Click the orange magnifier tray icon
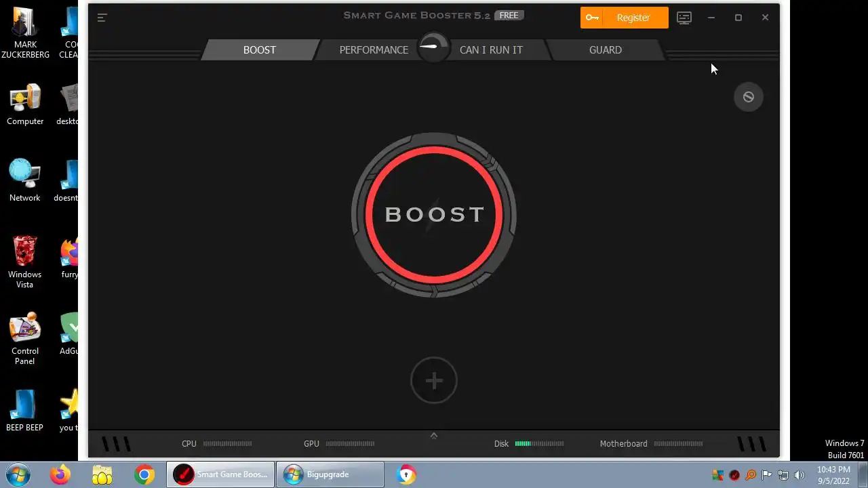Screen dimensions: 868x488 click(751, 475)
